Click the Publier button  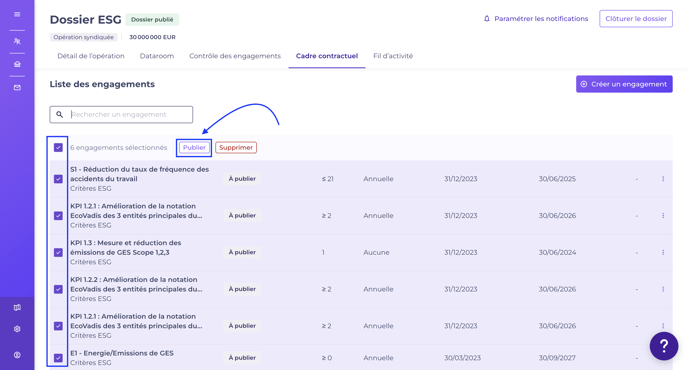[194, 147]
